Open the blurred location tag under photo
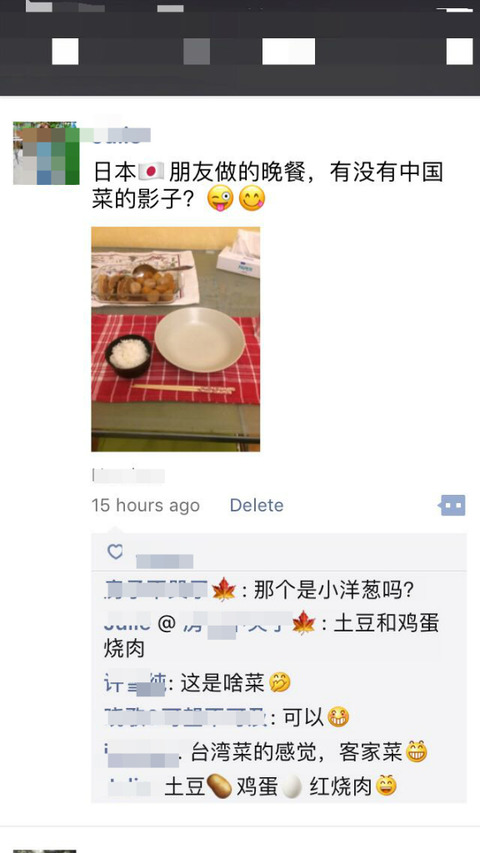Image resolution: width=480 pixels, height=853 pixels. (128, 475)
